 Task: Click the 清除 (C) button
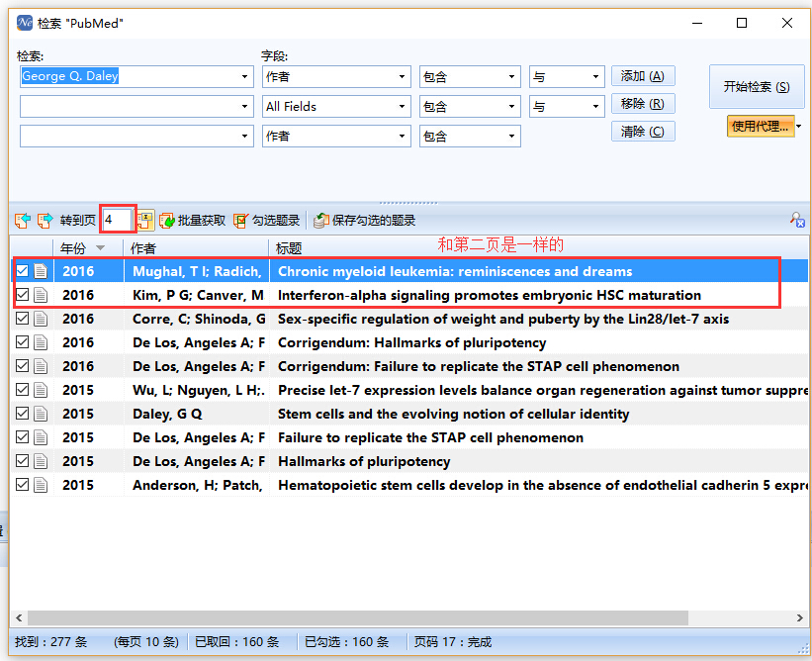click(643, 131)
